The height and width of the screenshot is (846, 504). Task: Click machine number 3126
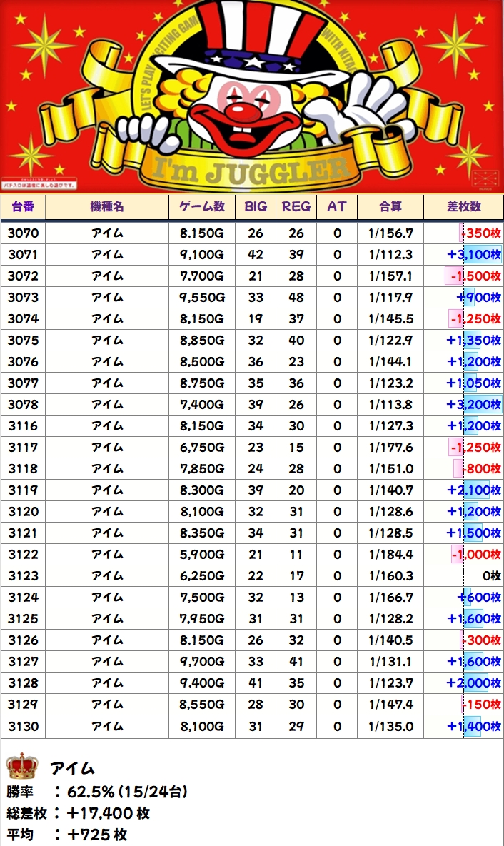click(24, 640)
